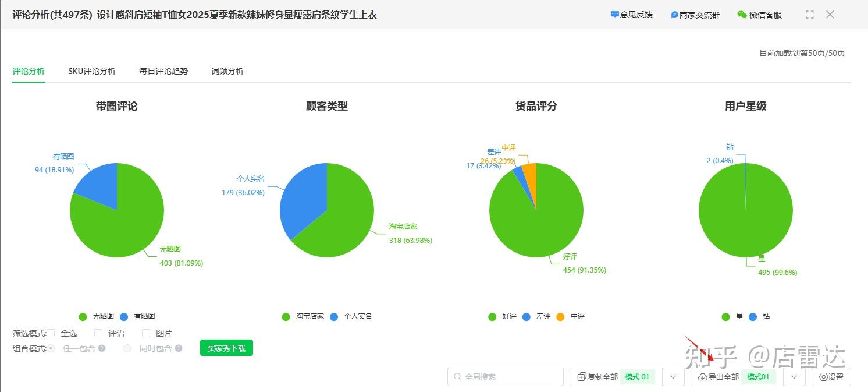Toggle fullscreen mode icon
This screenshot has height=392, width=868.
coord(810,15)
